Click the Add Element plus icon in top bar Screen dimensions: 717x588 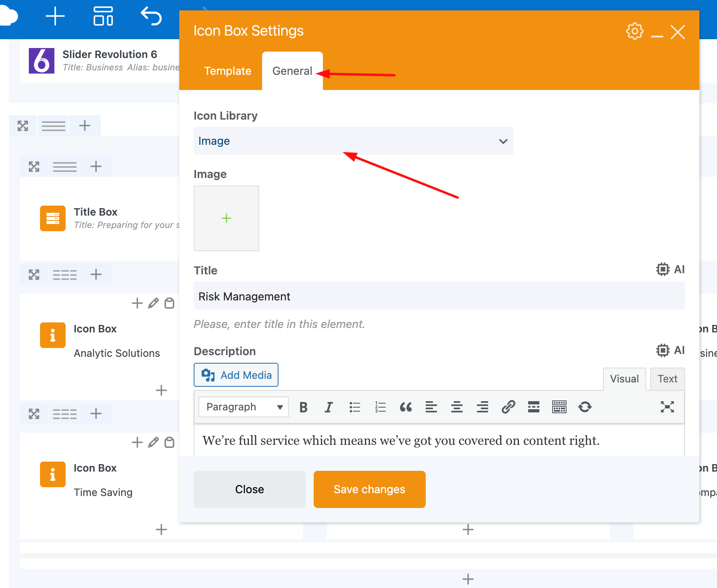[x=55, y=17]
